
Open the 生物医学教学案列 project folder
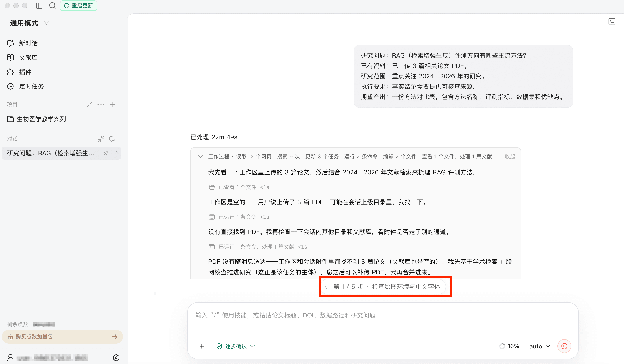pos(37,119)
